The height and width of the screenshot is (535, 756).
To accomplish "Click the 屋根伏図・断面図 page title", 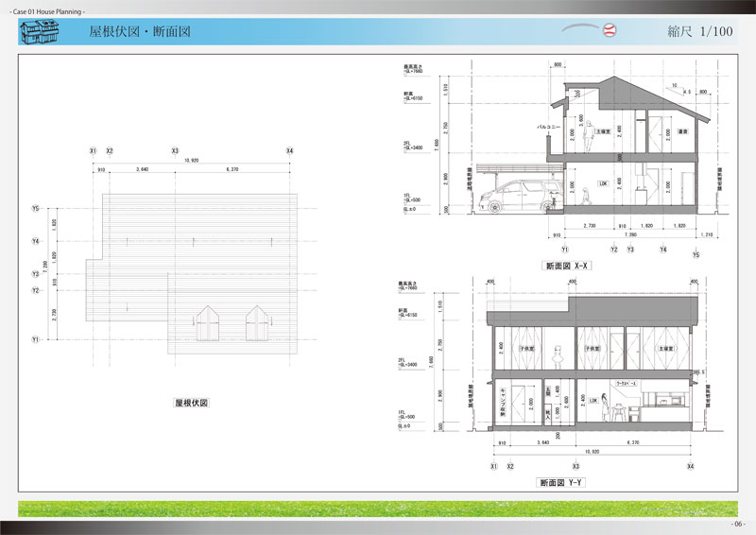I will click(x=140, y=31).
